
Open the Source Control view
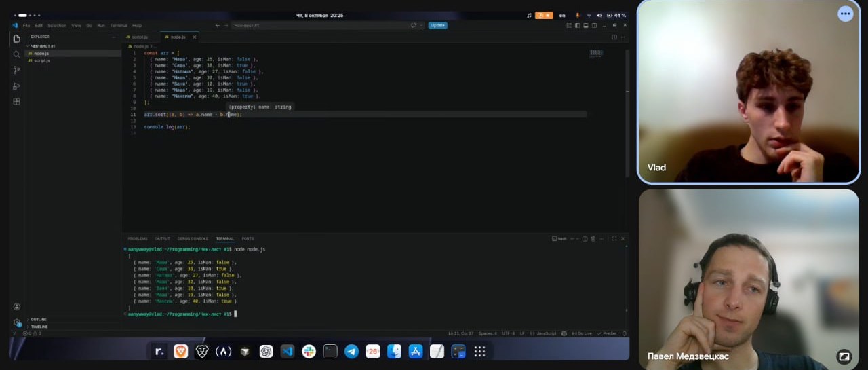(x=16, y=70)
